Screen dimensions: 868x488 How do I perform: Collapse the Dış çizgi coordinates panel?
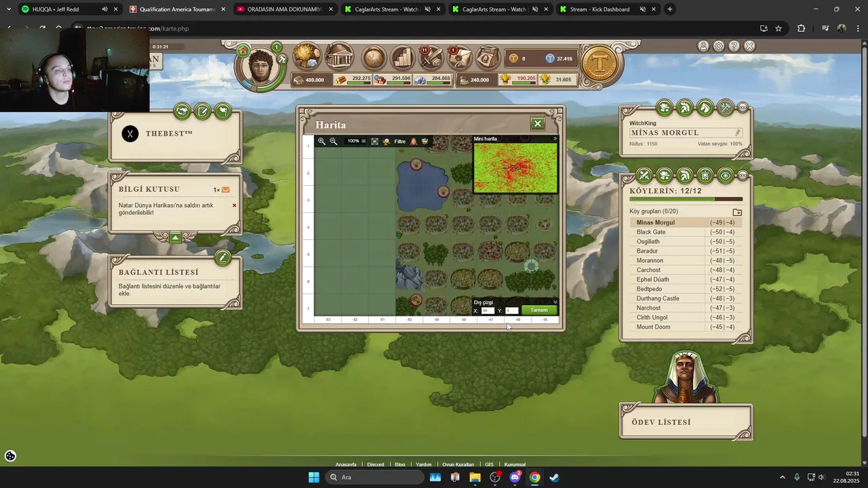pos(555,302)
